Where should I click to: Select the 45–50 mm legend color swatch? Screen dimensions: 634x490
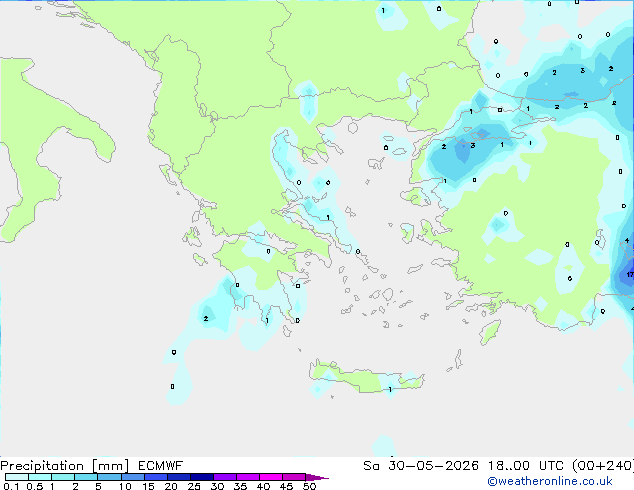tap(294, 477)
